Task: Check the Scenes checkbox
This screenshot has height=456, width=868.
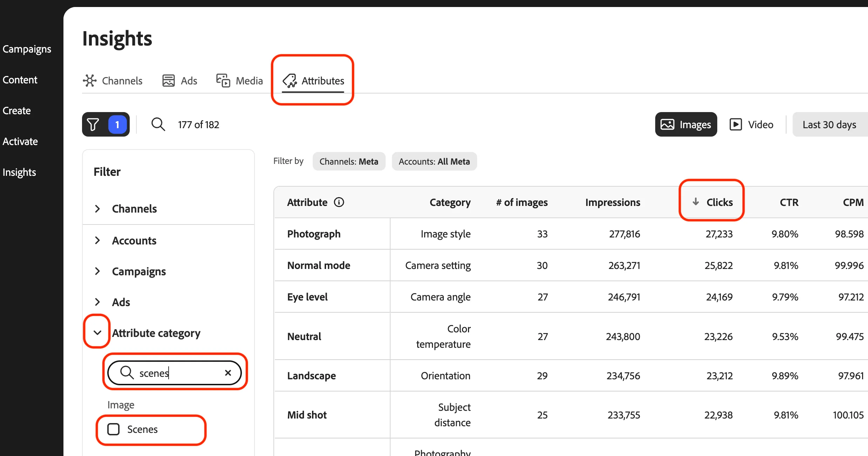Action: pyautogui.click(x=113, y=429)
